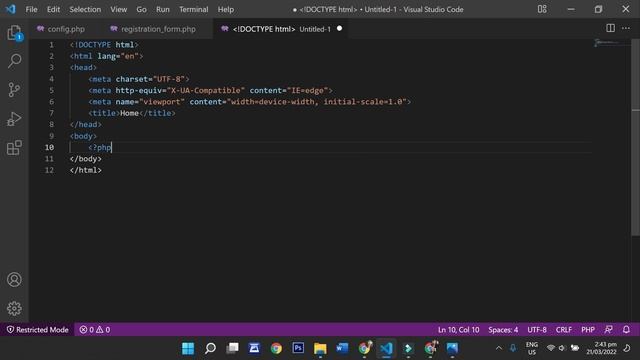Click the "UTF-8" charset value on line 4
Image resolution: width=640 pixels, height=360 pixels.
(x=169, y=79)
